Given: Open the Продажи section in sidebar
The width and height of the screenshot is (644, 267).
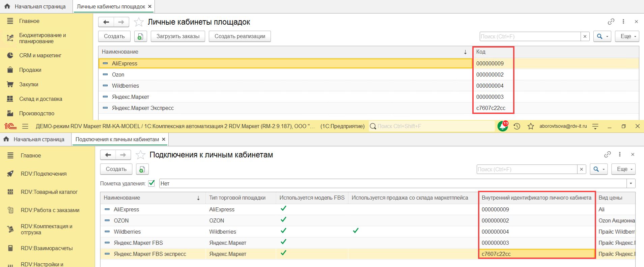Looking at the screenshot, I should 30,70.
